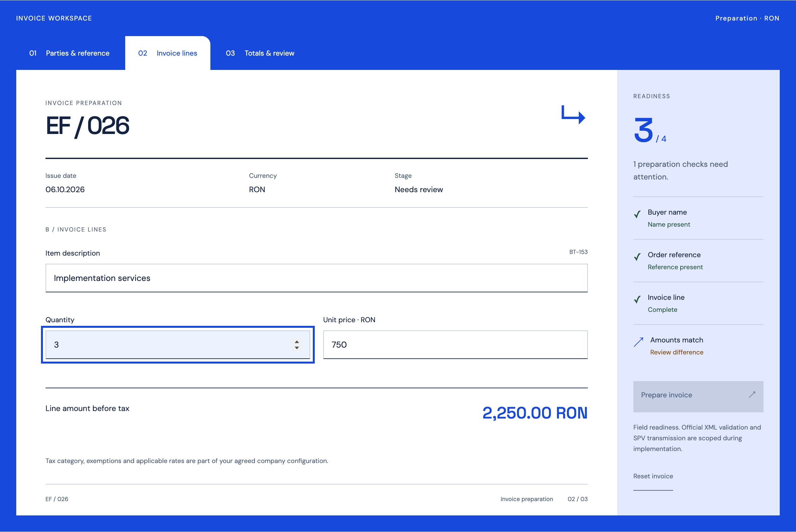Click the checkmark icon next to Order reference
This screenshot has width=796, height=532.
(637, 257)
